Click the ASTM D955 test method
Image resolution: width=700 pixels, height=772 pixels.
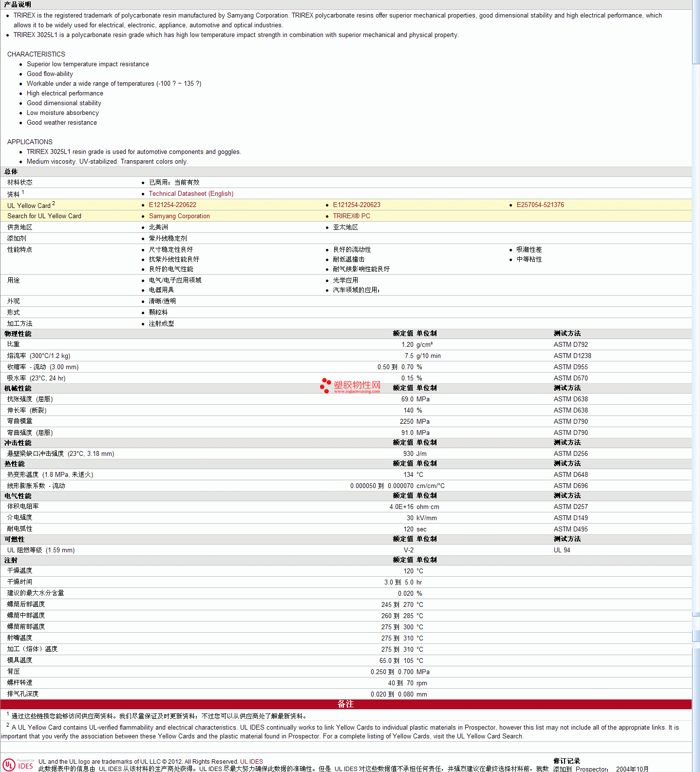tap(571, 367)
